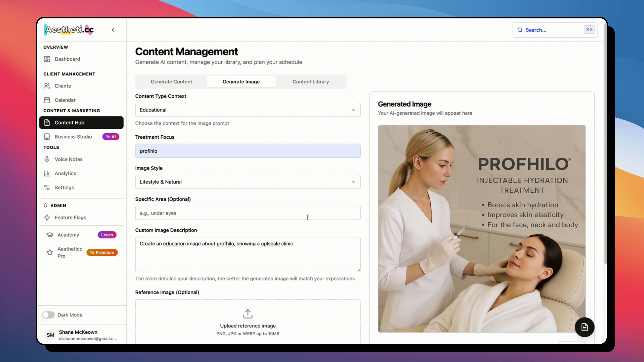Screen dimensions: 644x362
Task: Open Business Studio AI link
Action: point(73,137)
